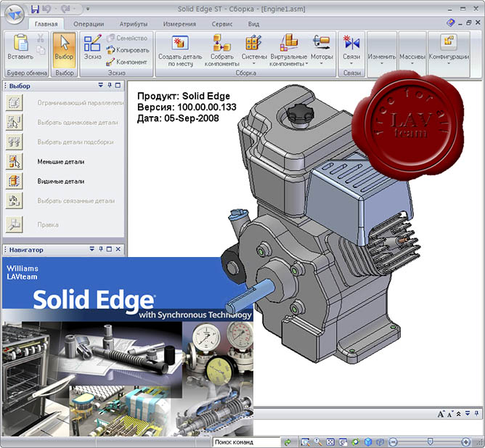Open the Сервис tab
Screen dimensions: 485x448
[x=221, y=24]
